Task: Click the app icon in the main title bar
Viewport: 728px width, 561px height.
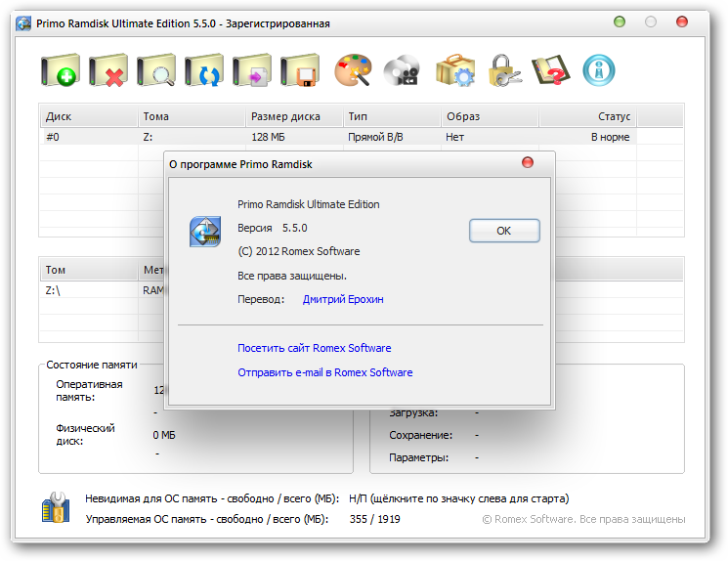Action: point(23,23)
